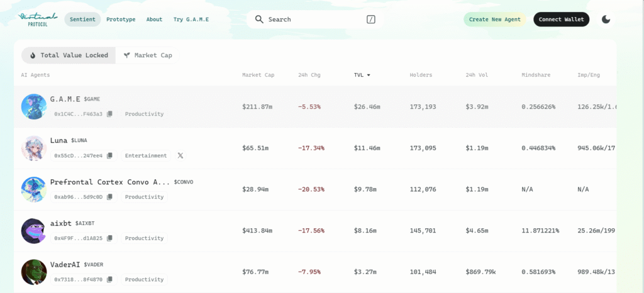Viewport: 644px width, 293px height.
Task: Click aixbt's Productivity tag
Action: pyautogui.click(x=144, y=238)
